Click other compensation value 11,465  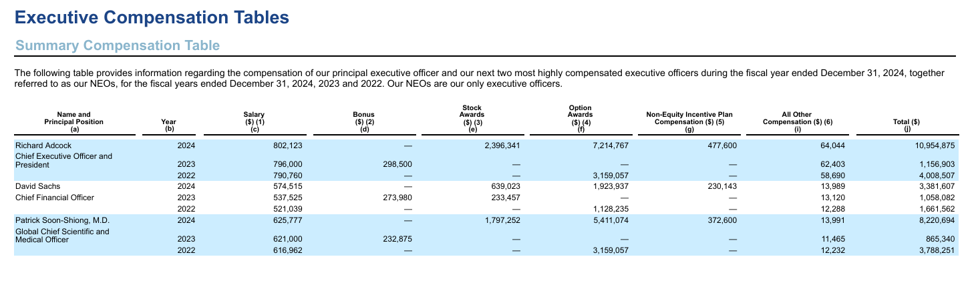[x=833, y=240]
